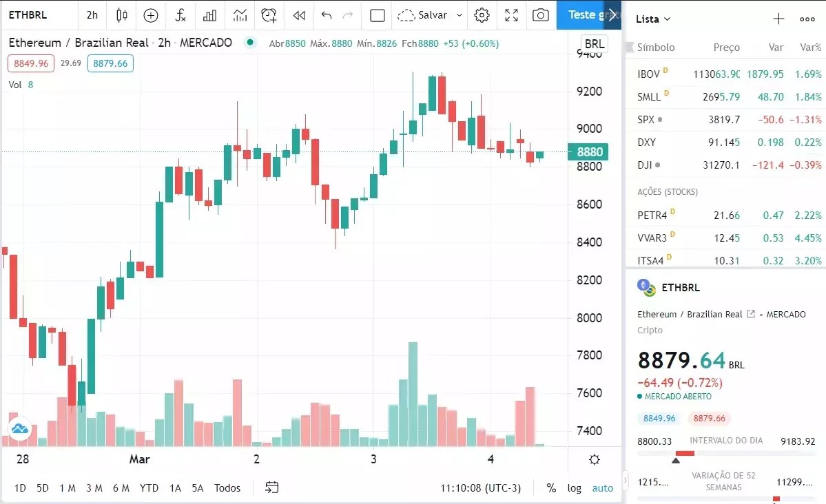Viewport: 826px width, 504px height.
Task: Create an alert with the alarm clock icon
Action: coord(269,15)
